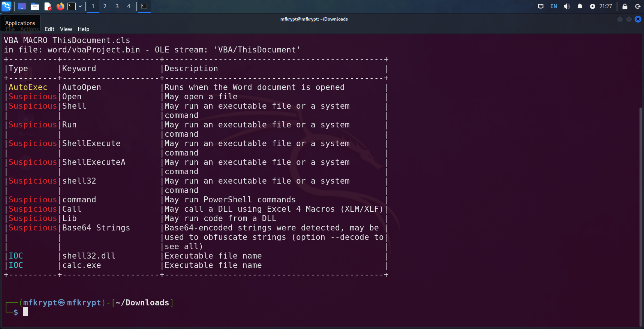Lock the screen with padlock icon

click(625, 6)
